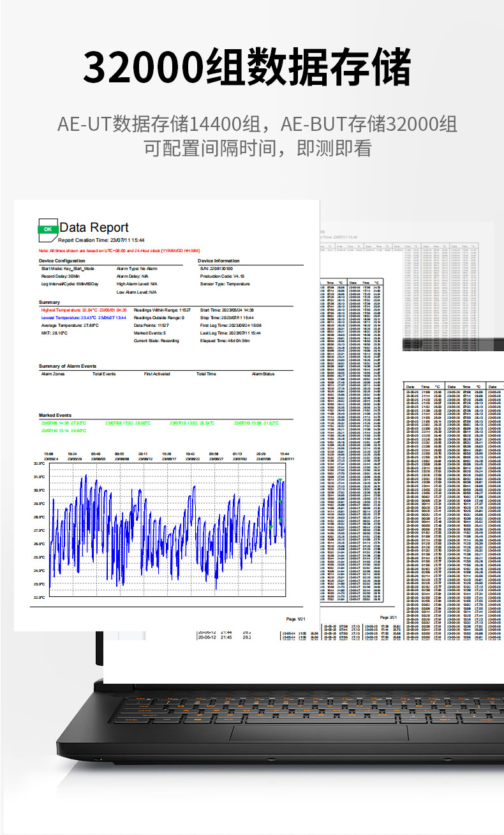Click 'Current State: Recording' entry

coord(156,341)
